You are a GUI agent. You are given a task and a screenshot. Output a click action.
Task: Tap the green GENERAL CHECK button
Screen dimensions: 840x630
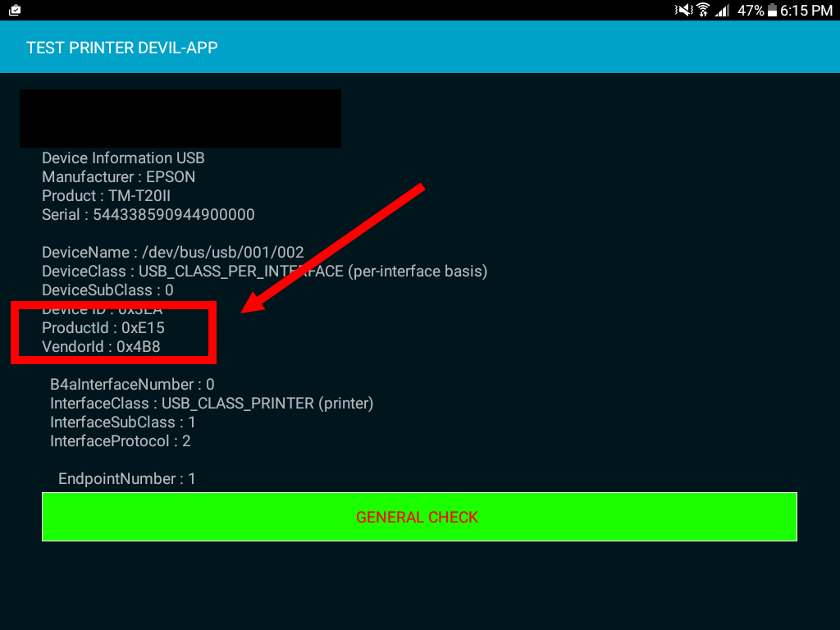pos(419,517)
